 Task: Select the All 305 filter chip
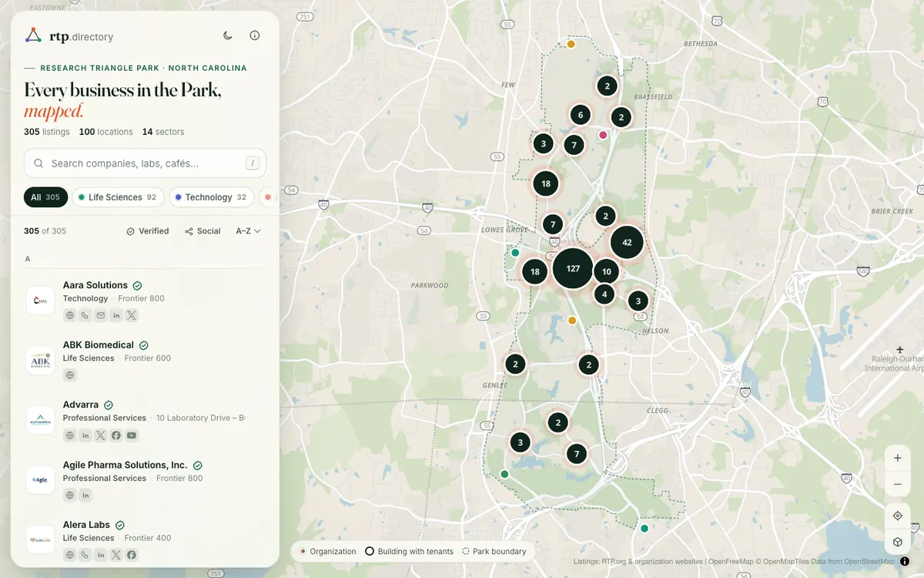click(45, 197)
